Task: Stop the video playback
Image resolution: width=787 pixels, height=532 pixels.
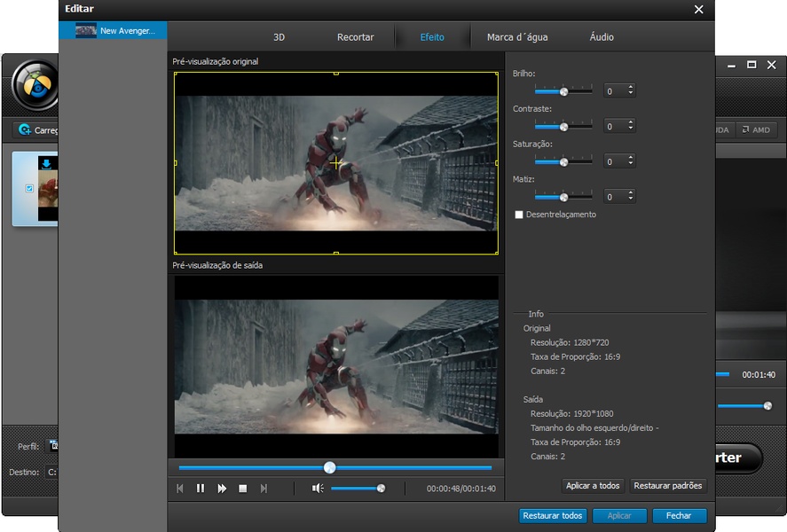Action: [243, 489]
